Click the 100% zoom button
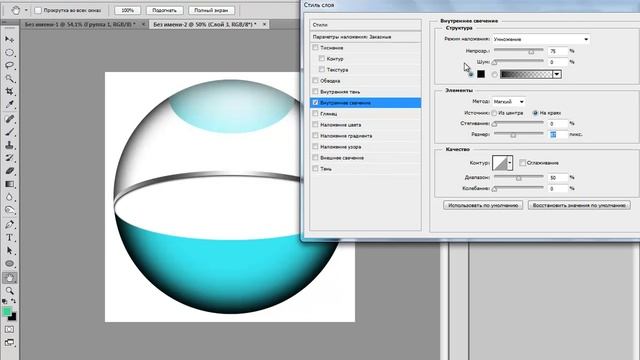The width and height of the screenshot is (640, 360). 127,10
